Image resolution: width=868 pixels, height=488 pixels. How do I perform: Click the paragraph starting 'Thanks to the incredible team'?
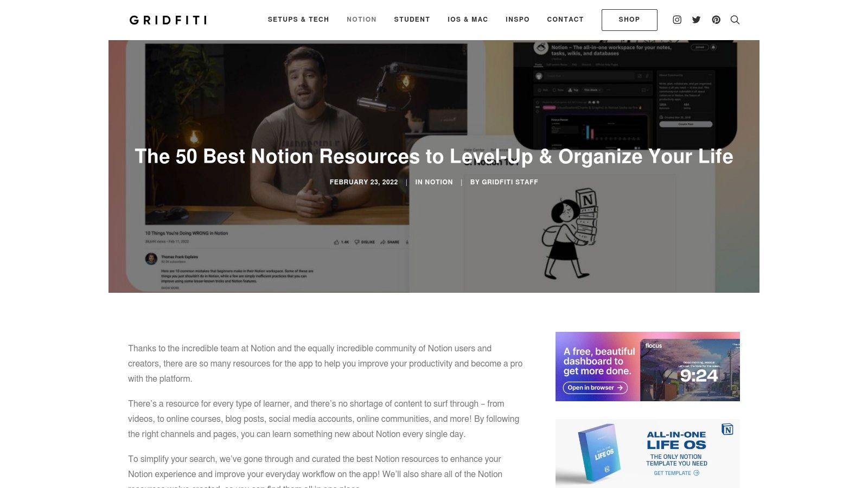pos(325,363)
